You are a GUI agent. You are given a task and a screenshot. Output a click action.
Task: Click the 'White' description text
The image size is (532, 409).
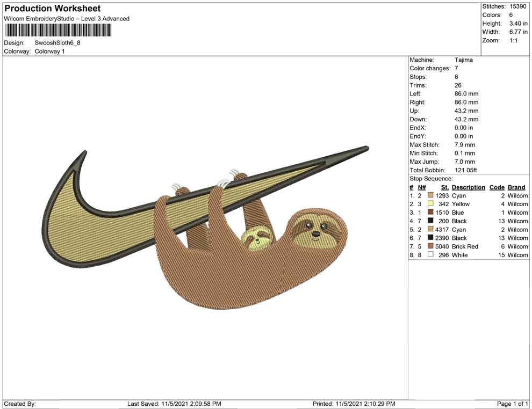coord(460,255)
